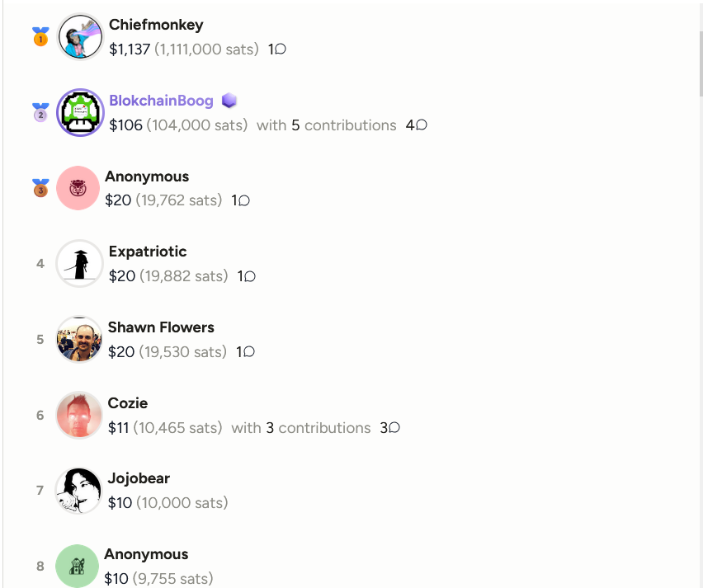The height and width of the screenshot is (588, 703).
Task: Click BlokchainBoog's mushroom avatar
Action: click(80, 112)
